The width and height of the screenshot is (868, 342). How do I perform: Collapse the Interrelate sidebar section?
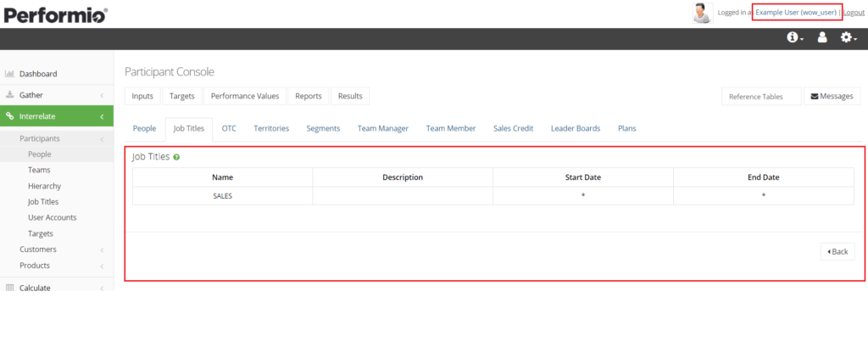click(102, 116)
